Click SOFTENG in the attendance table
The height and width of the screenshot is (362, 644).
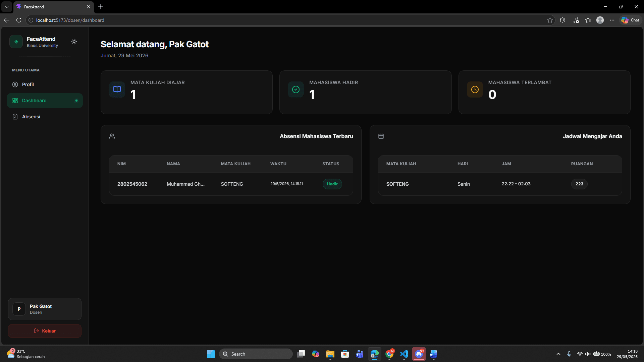pyautogui.click(x=232, y=184)
